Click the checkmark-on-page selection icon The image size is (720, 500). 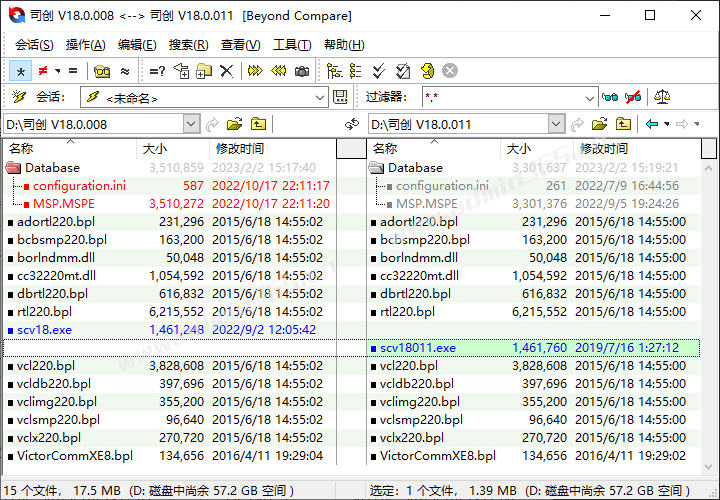tap(403, 71)
